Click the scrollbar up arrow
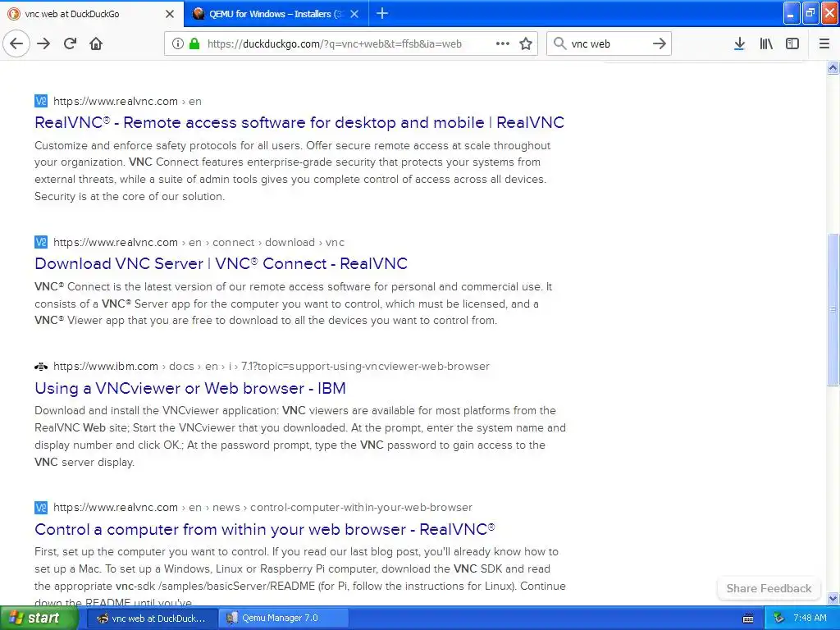This screenshot has width=840, height=630. [833, 67]
